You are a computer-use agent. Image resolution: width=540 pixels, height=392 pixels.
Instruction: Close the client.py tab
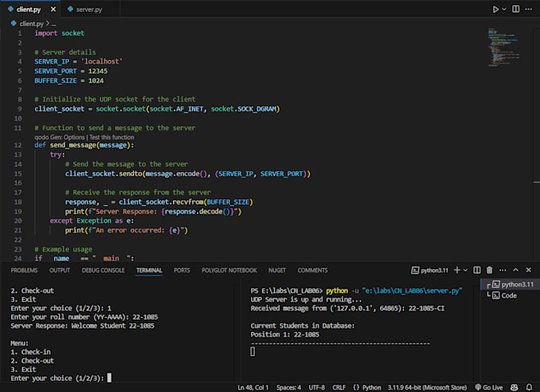pos(53,10)
